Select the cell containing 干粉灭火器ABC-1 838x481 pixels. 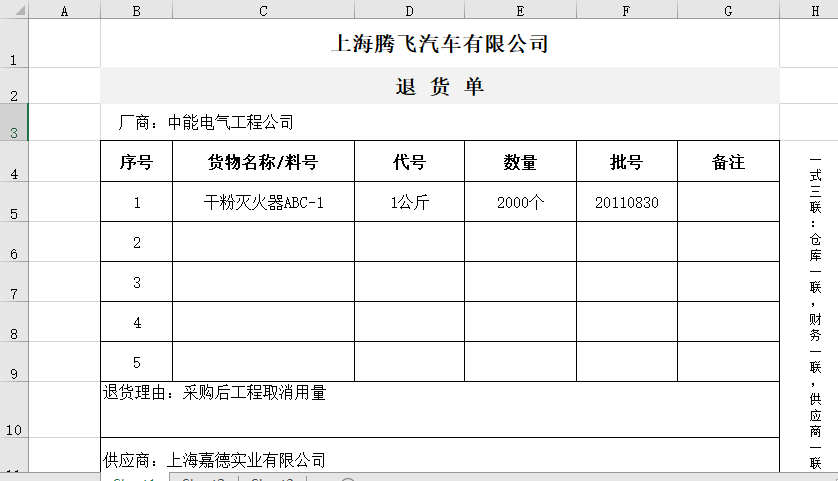[x=263, y=202]
